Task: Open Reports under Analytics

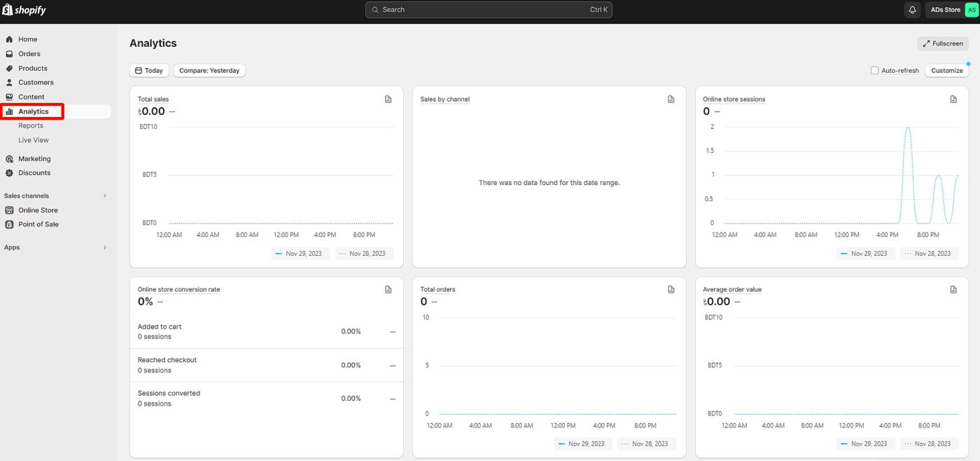Action: pos(31,126)
